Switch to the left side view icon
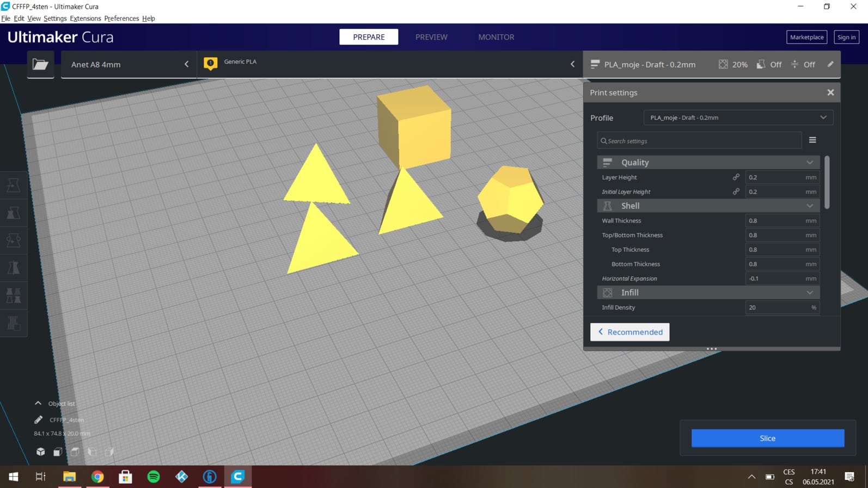 [x=93, y=452]
